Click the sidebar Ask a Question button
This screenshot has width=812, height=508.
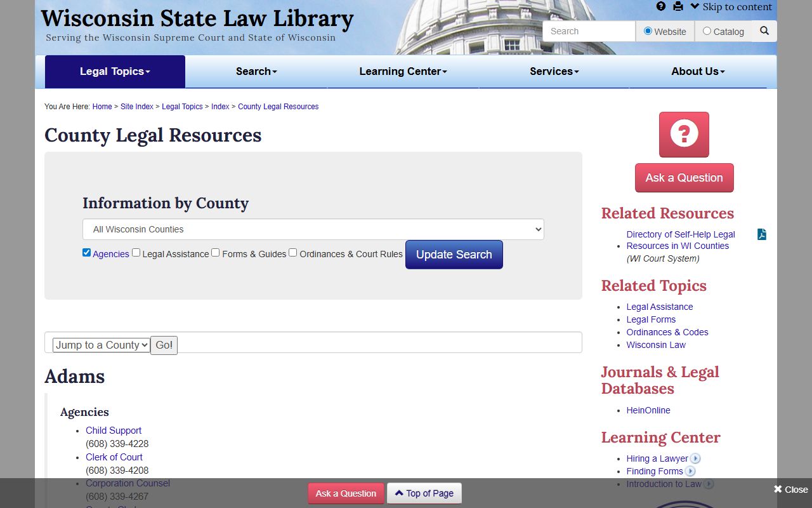[684, 178]
